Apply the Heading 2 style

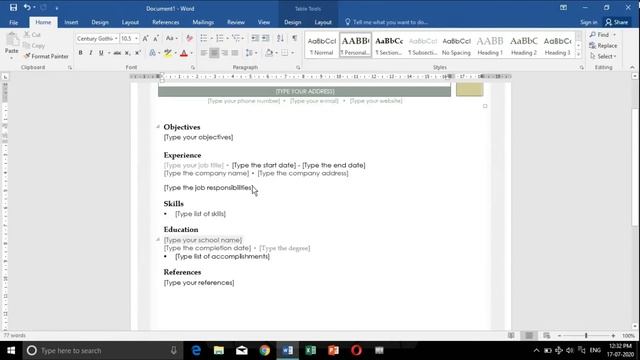point(524,45)
